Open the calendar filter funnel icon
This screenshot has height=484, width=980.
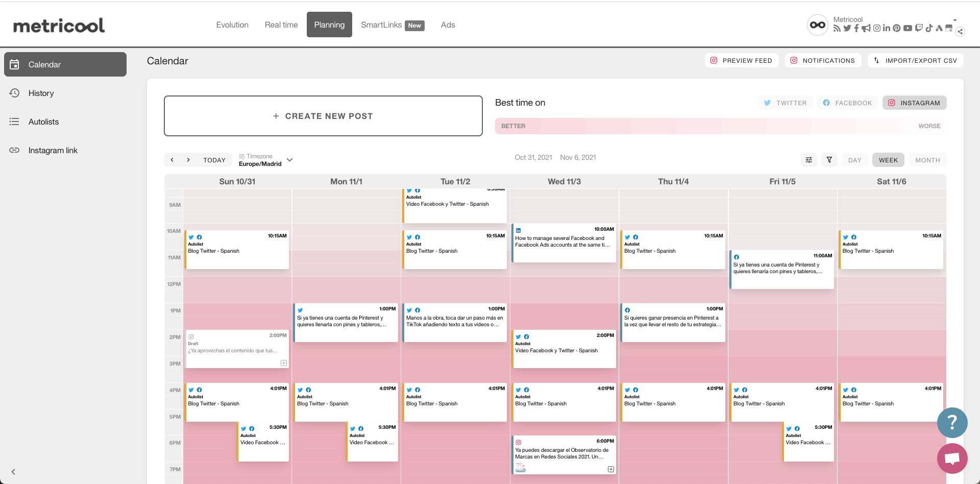[x=829, y=160]
